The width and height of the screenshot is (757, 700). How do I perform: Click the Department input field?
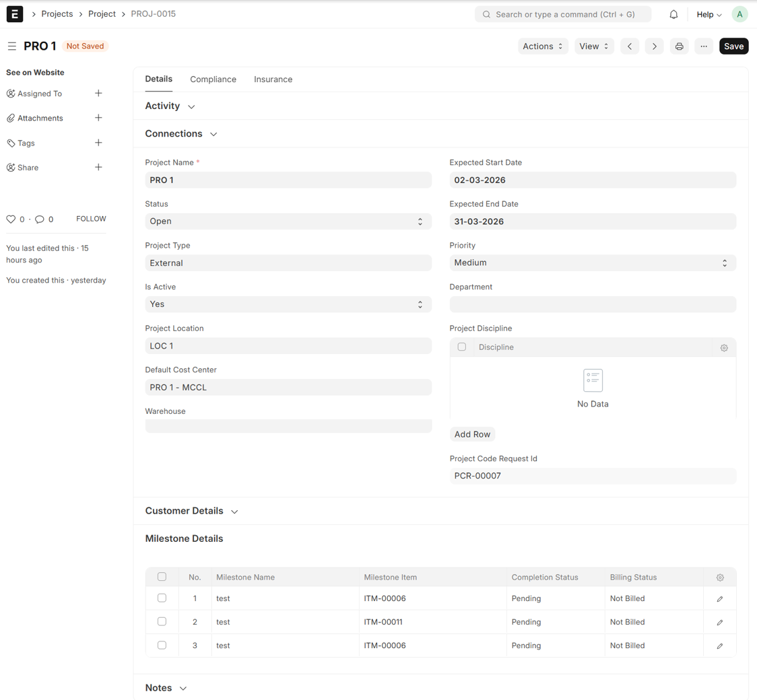(x=593, y=305)
